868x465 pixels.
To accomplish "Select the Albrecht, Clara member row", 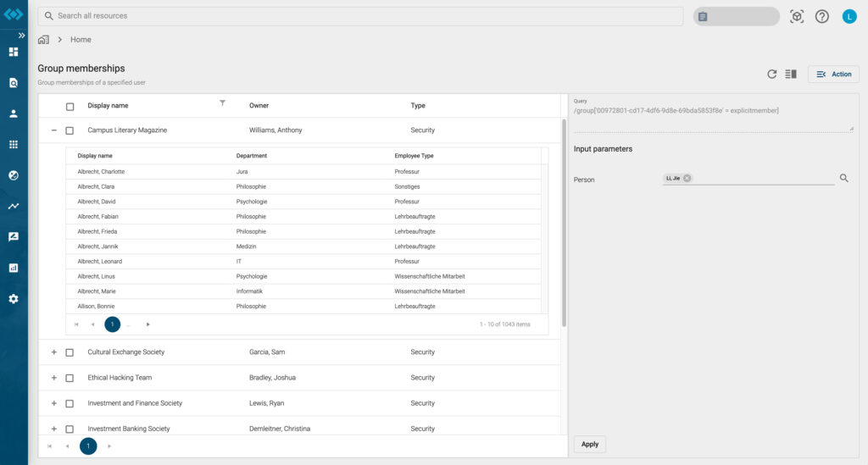I will [x=303, y=187].
